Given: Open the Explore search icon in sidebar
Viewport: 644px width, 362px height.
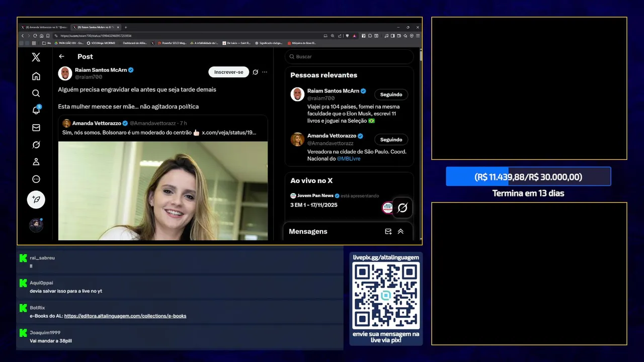Looking at the screenshot, I should [36, 94].
